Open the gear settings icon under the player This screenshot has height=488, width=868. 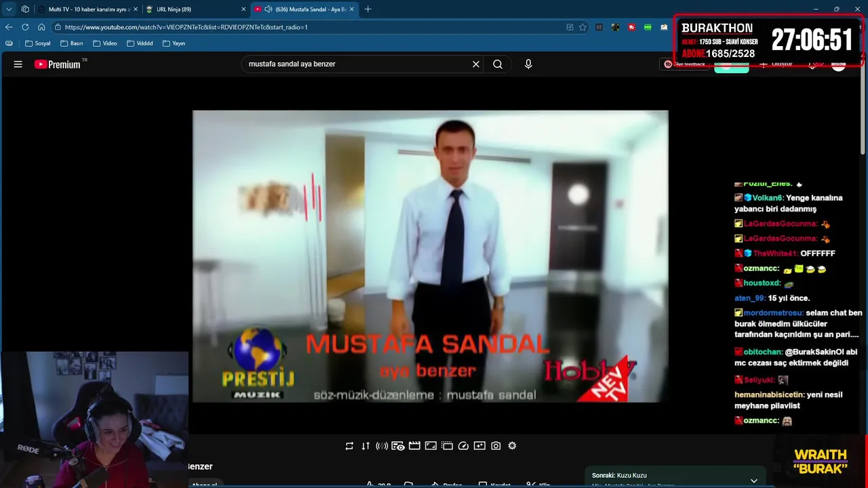512,446
